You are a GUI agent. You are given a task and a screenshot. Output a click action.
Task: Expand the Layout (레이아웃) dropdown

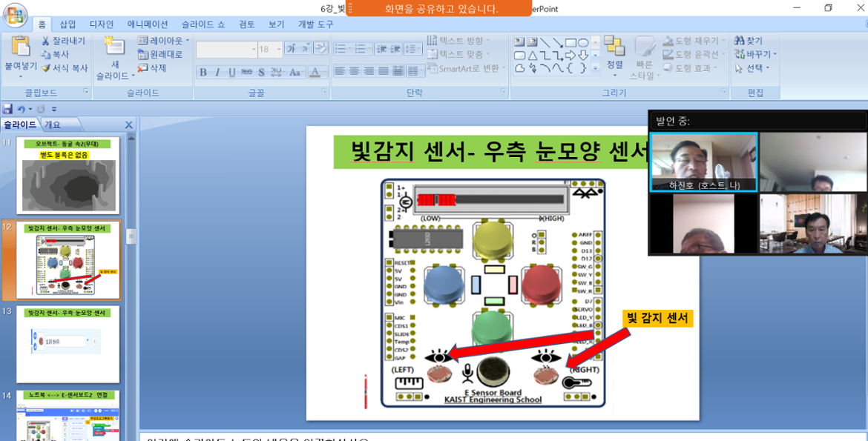click(188, 41)
